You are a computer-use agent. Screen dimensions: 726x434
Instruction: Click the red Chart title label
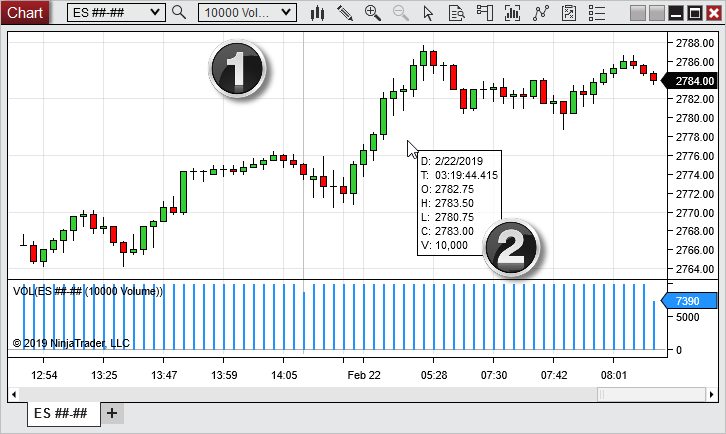(x=25, y=13)
